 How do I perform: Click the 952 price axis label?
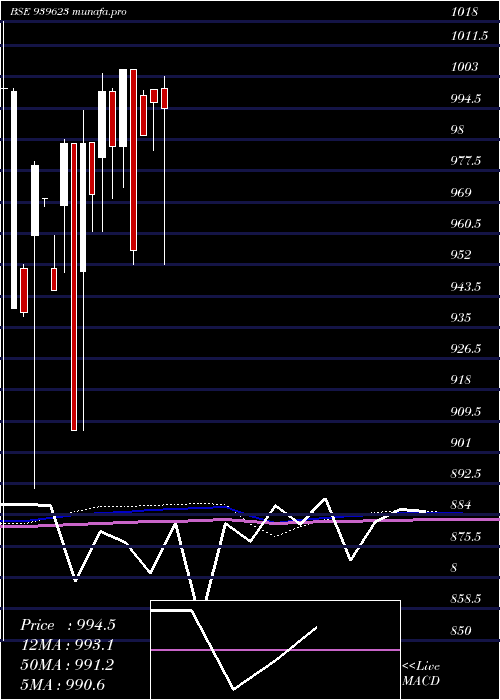pos(461,255)
